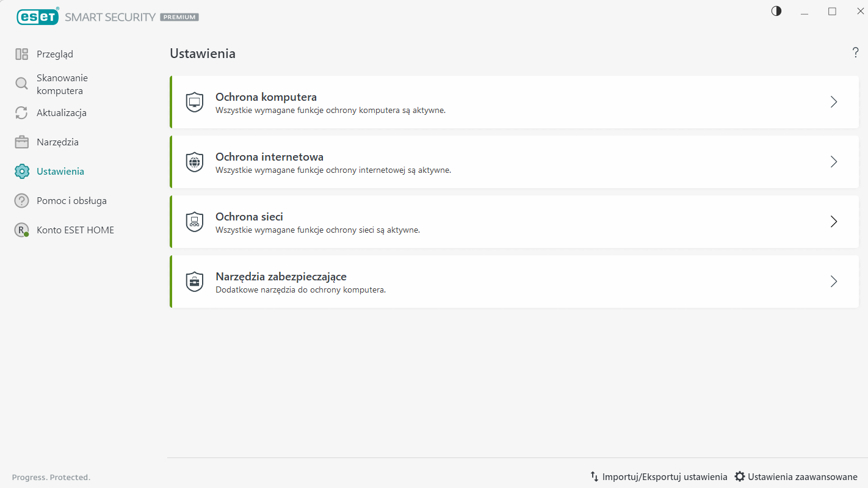Click Importuj/Eksportuj ustawienia link

pos(665,477)
